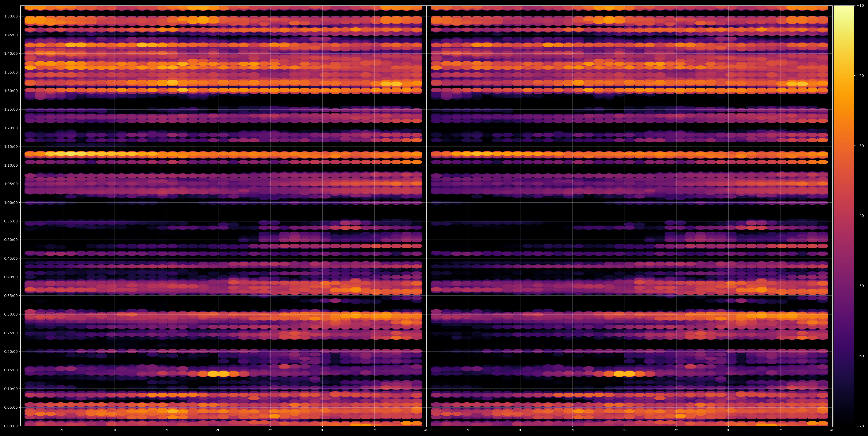
Task: Select the 1:50:00 time axis label
Action: click(11, 16)
